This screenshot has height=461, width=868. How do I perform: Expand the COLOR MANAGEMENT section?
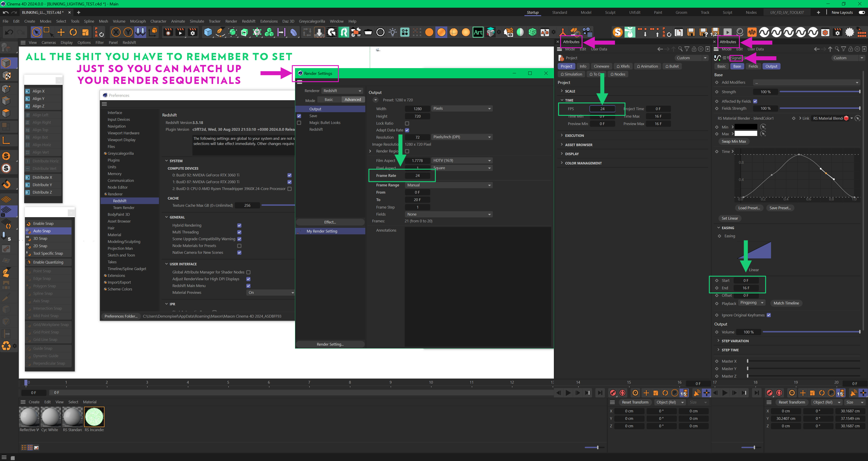[x=583, y=163]
